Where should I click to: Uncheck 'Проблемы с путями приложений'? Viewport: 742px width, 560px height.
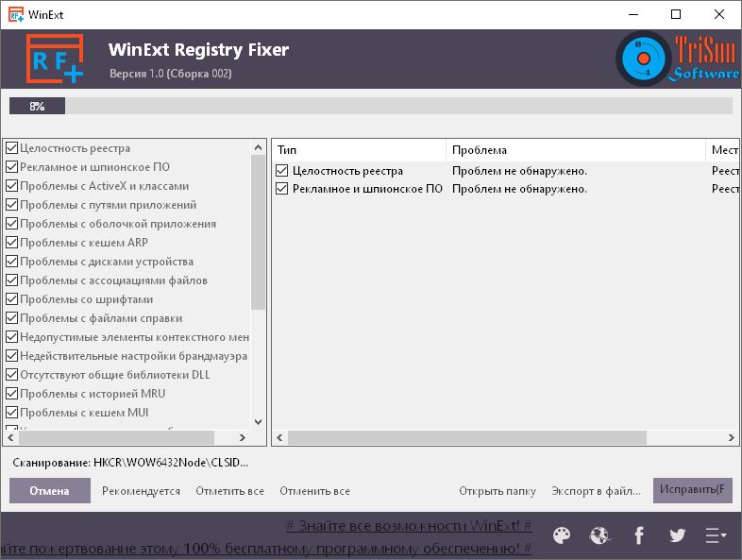(x=12, y=205)
